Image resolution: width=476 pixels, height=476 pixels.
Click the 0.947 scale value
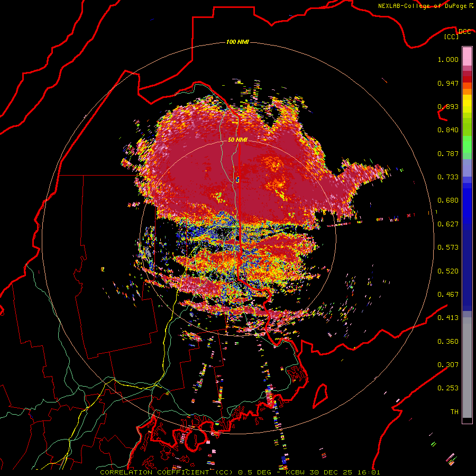tap(448, 83)
